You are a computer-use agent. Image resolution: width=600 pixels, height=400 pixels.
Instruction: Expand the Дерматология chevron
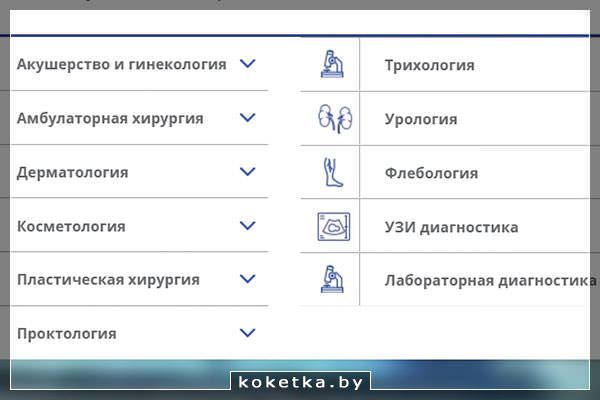point(248,171)
